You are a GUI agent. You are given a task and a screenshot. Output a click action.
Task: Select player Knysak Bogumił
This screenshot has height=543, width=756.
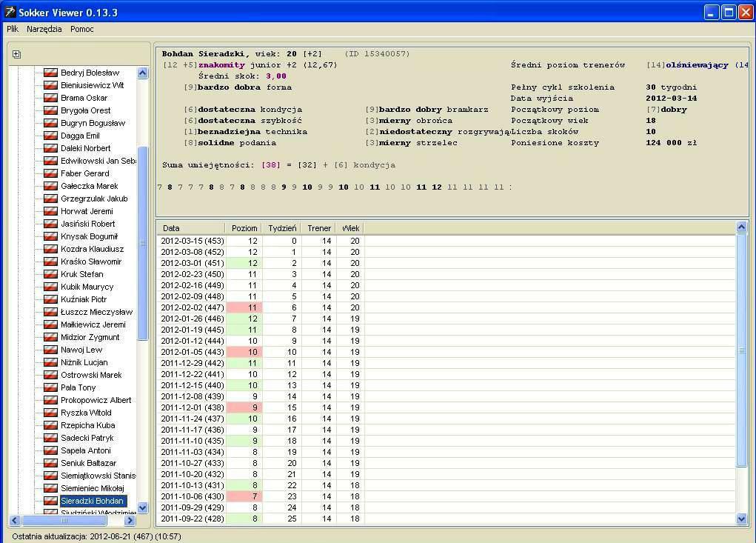click(x=89, y=236)
